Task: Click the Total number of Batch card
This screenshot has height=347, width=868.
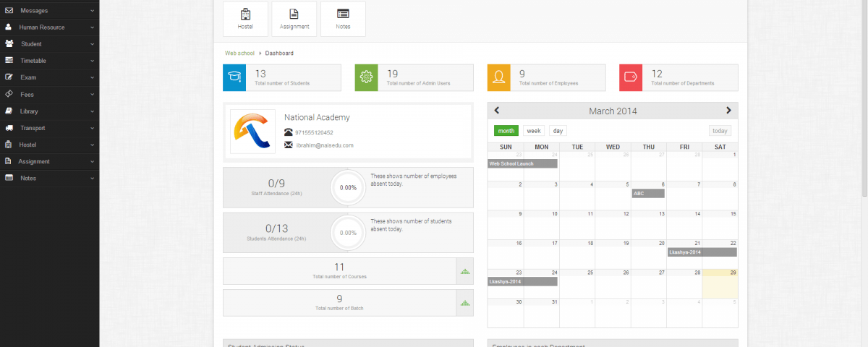Action: point(348,303)
